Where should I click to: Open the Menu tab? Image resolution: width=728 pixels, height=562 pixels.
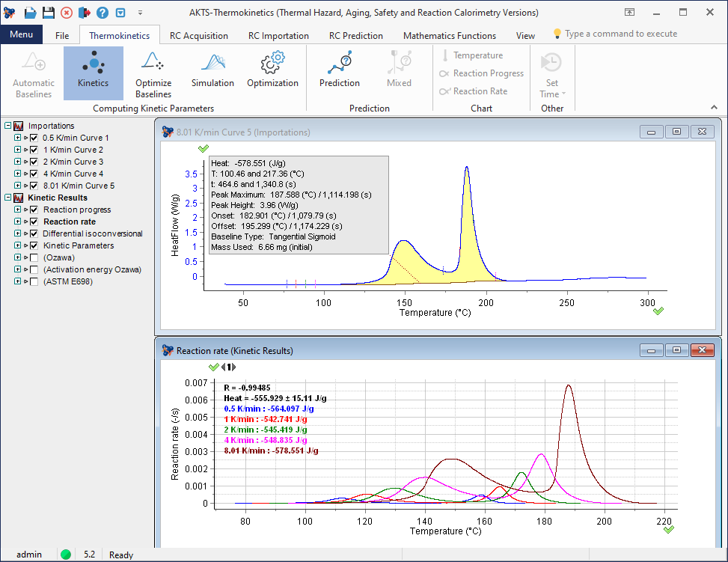[22, 34]
